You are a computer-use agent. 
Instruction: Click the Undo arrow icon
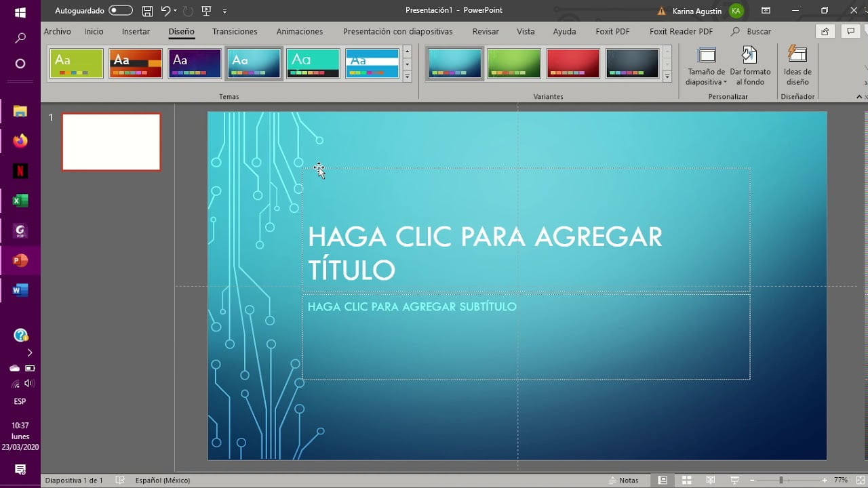(x=165, y=11)
